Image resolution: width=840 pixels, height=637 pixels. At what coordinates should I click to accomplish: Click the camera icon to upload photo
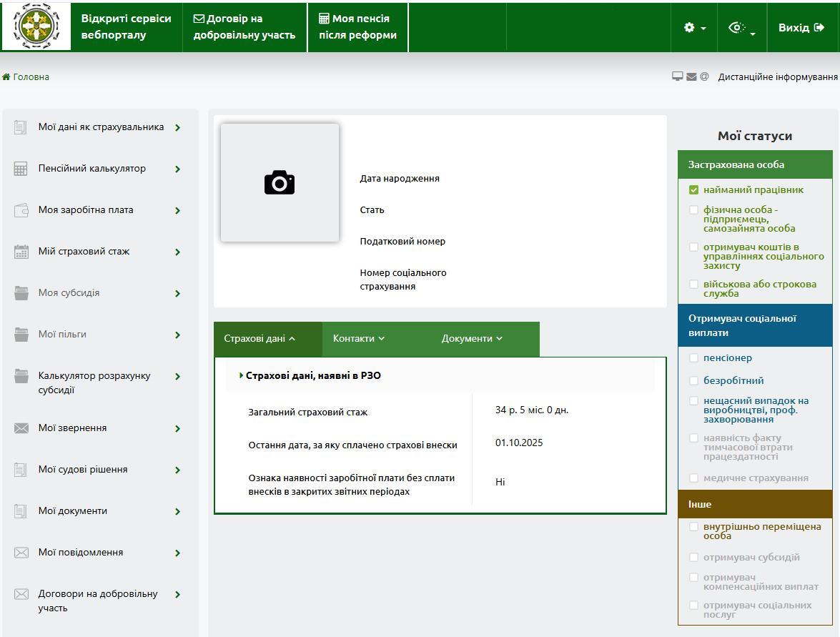280,183
